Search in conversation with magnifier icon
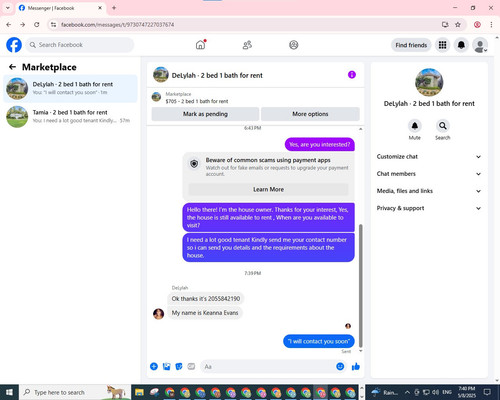Image resolution: width=500 pixels, height=400 pixels. click(x=443, y=126)
